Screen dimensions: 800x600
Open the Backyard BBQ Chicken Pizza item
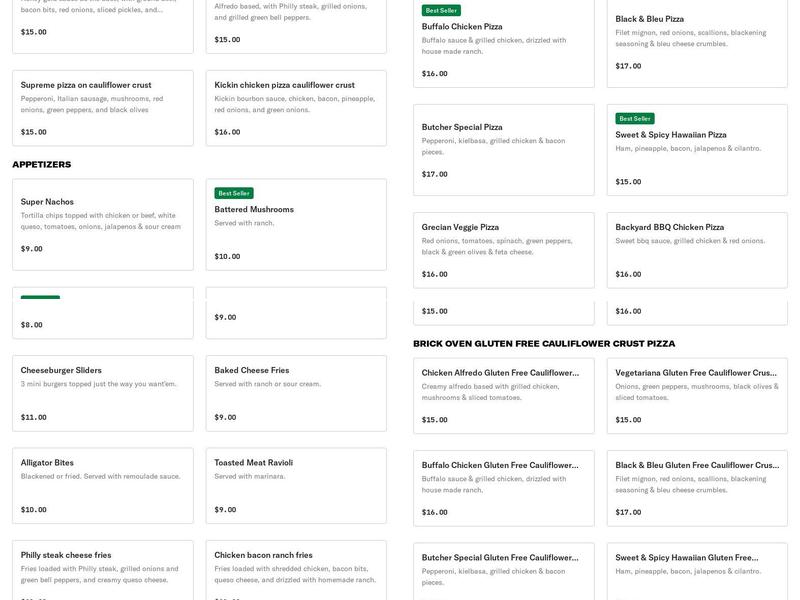click(x=697, y=250)
